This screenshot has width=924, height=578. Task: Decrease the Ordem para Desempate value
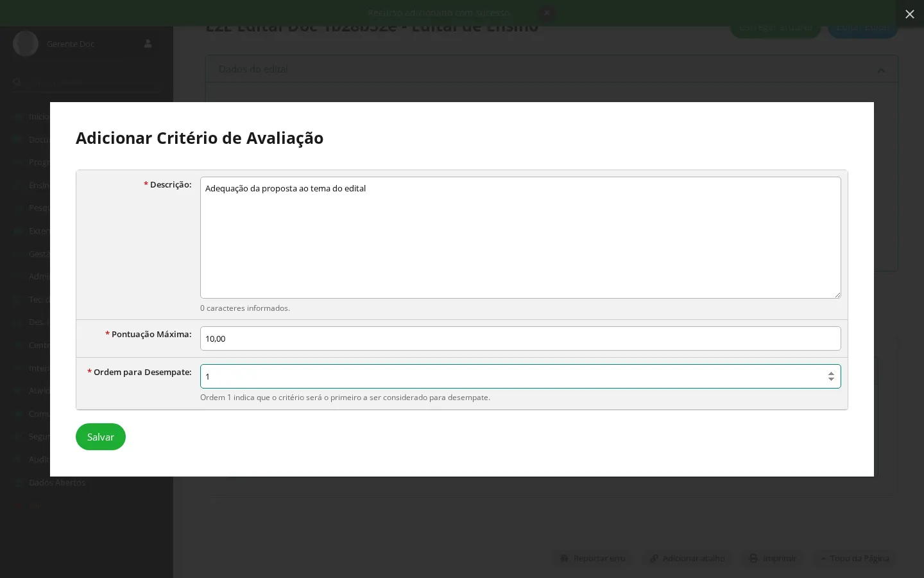click(x=831, y=380)
